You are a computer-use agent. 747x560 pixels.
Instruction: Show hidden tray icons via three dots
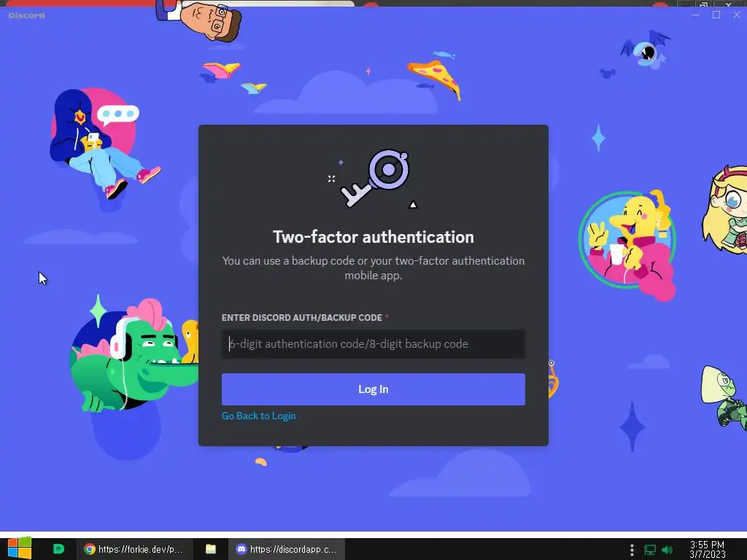pos(632,550)
